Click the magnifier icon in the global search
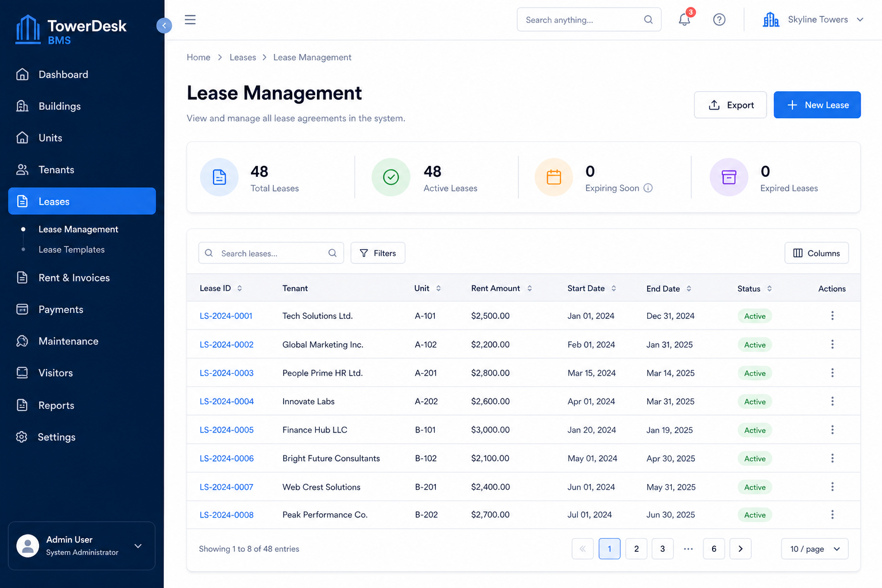 648,20
